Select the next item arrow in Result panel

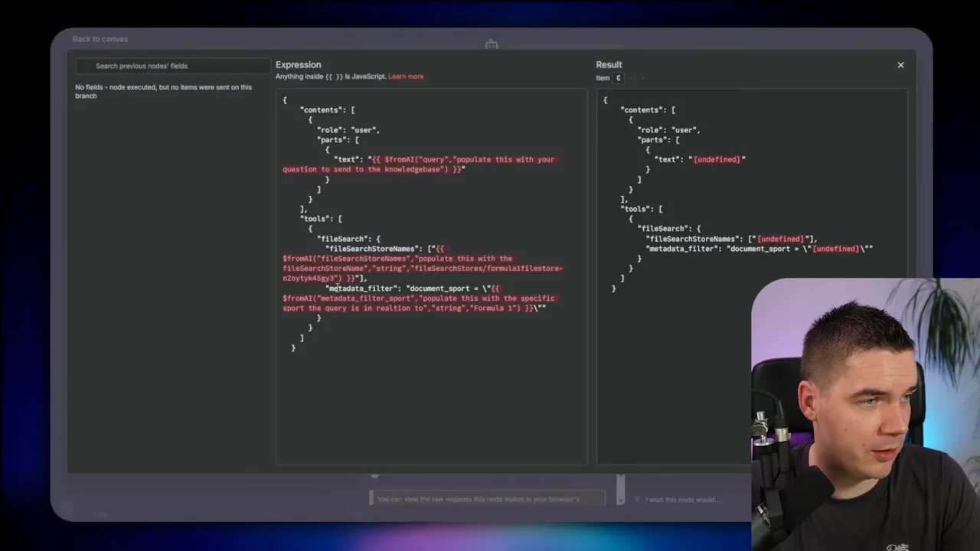pos(643,77)
